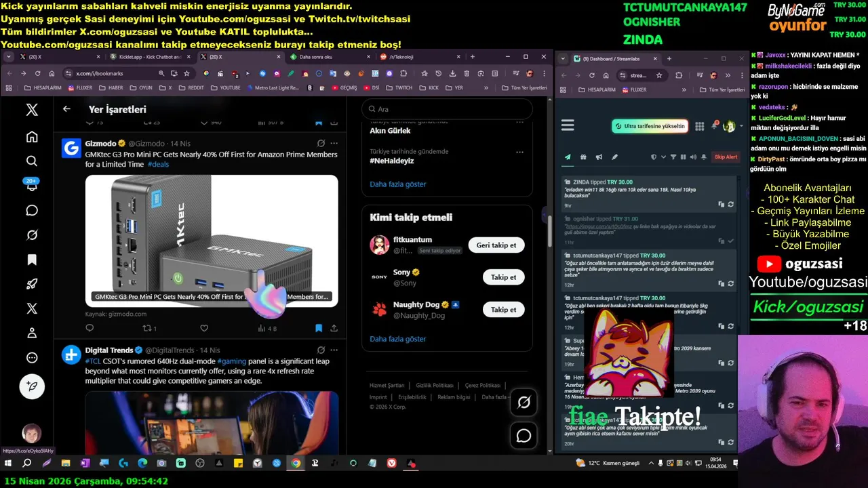Viewport: 868px width, 488px height.
Task: Expand hidden bookmarks chevron in X window
Action: [486, 87]
